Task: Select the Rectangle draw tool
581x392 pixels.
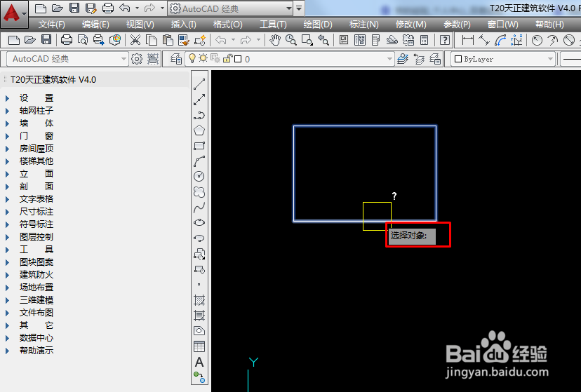Action: (x=199, y=146)
